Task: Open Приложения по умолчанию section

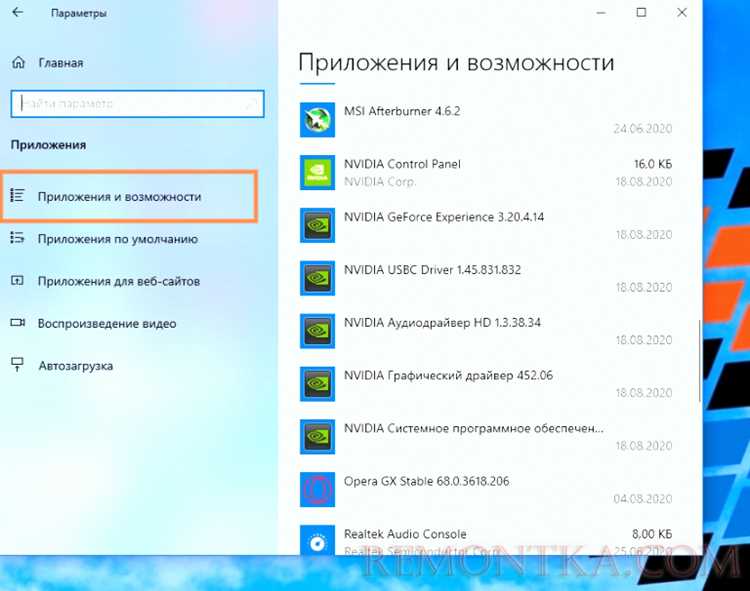Action: [118, 239]
